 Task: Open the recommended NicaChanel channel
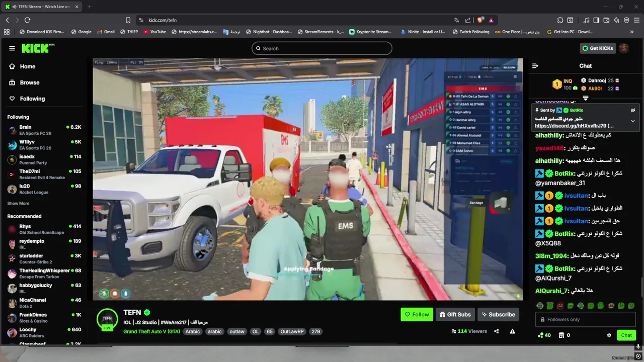click(44, 303)
